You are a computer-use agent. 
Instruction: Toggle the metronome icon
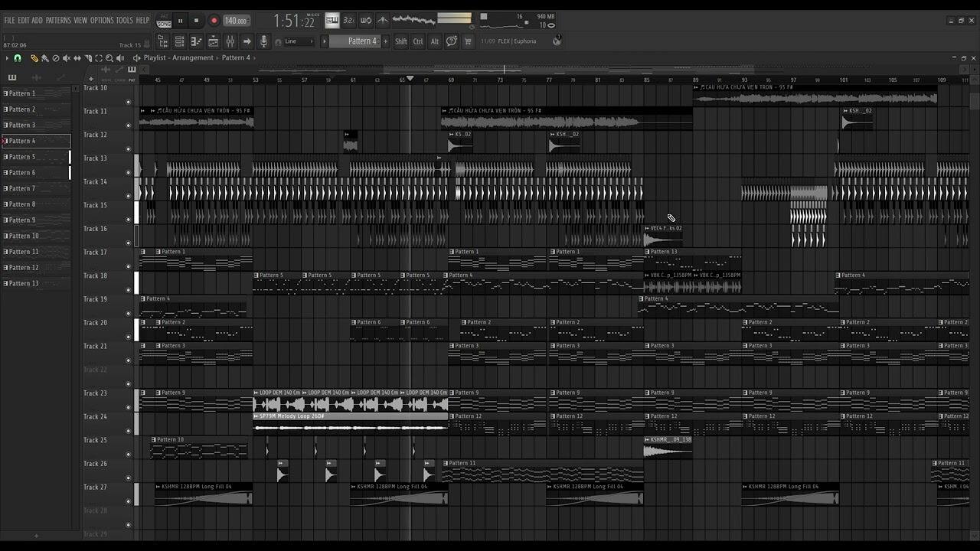pos(383,21)
